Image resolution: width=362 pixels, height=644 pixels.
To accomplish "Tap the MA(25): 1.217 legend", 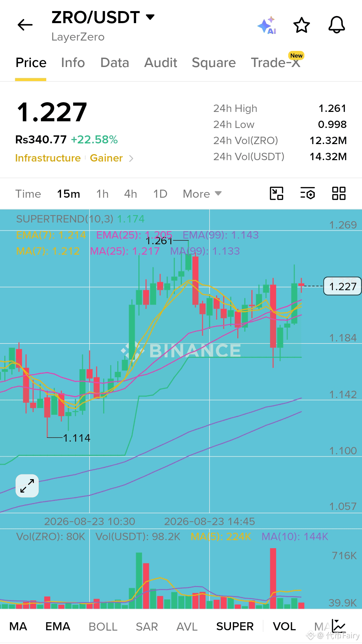I will tap(125, 251).
